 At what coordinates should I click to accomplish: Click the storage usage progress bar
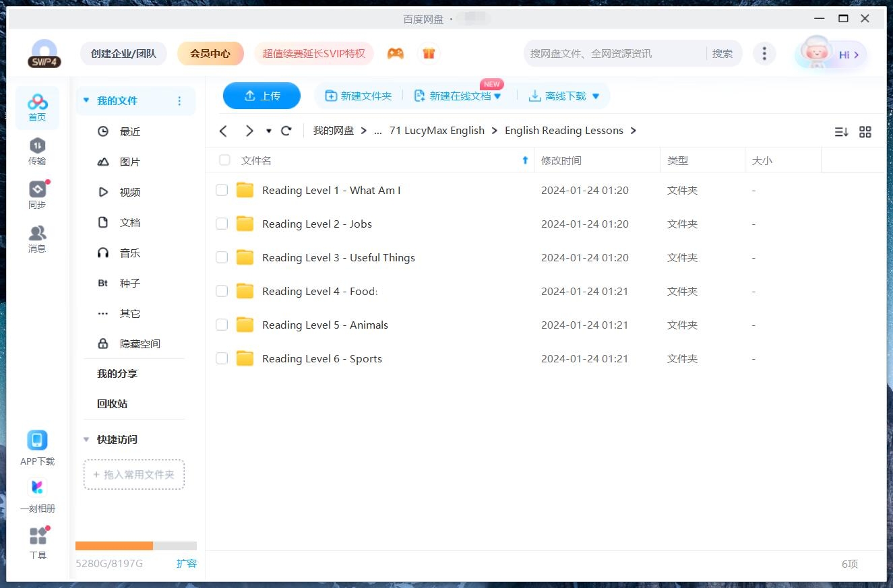click(x=135, y=546)
